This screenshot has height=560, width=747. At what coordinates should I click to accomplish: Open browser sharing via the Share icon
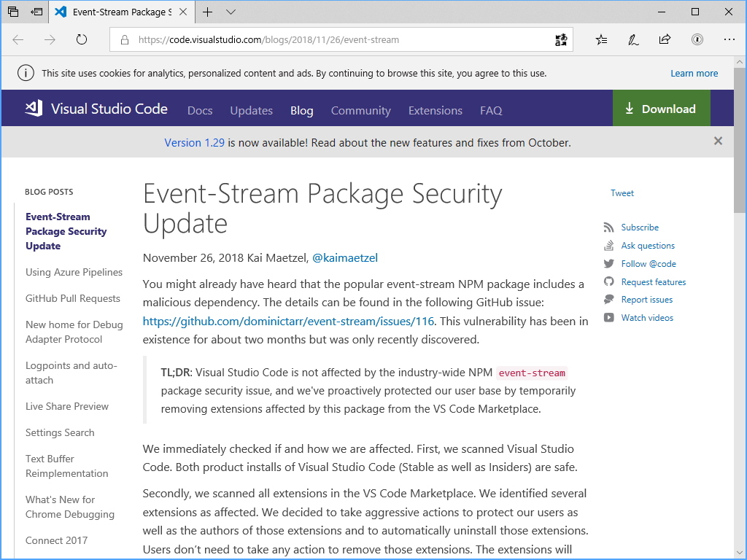point(665,39)
